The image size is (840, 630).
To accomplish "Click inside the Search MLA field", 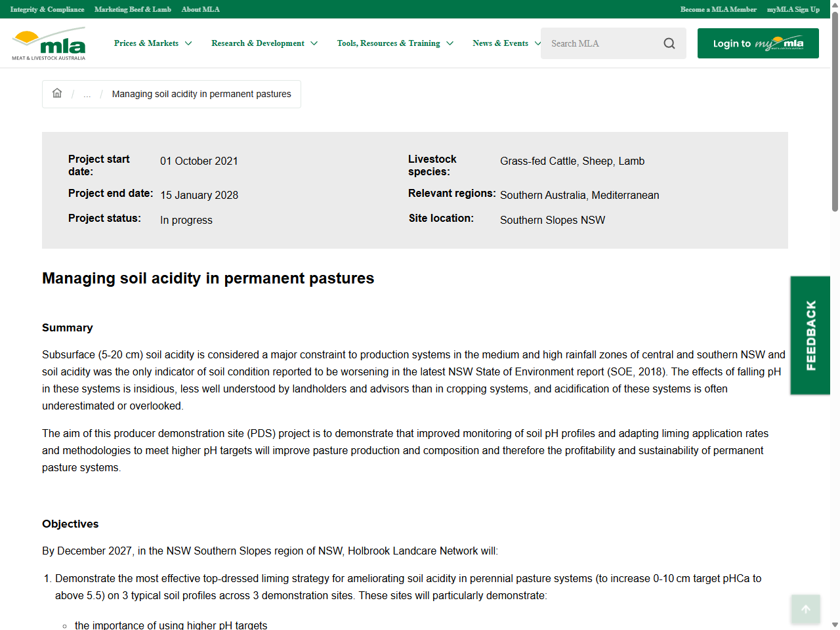I will [x=600, y=43].
